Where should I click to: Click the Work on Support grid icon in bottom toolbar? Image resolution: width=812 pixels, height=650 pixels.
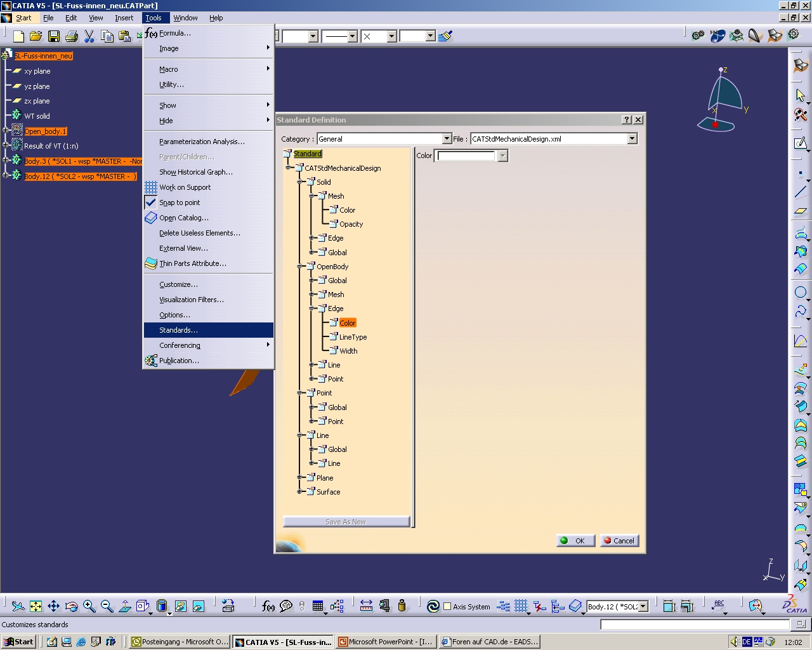pos(521,606)
